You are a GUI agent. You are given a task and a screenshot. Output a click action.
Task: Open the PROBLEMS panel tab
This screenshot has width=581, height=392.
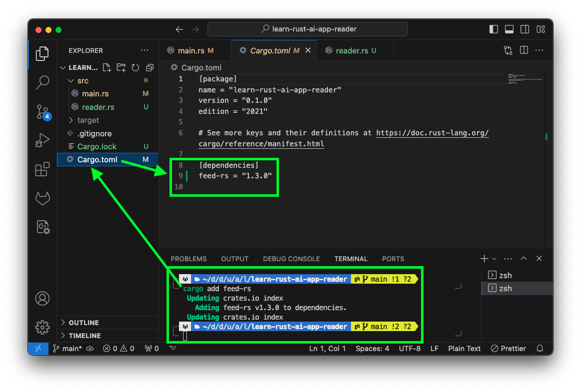(x=188, y=259)
